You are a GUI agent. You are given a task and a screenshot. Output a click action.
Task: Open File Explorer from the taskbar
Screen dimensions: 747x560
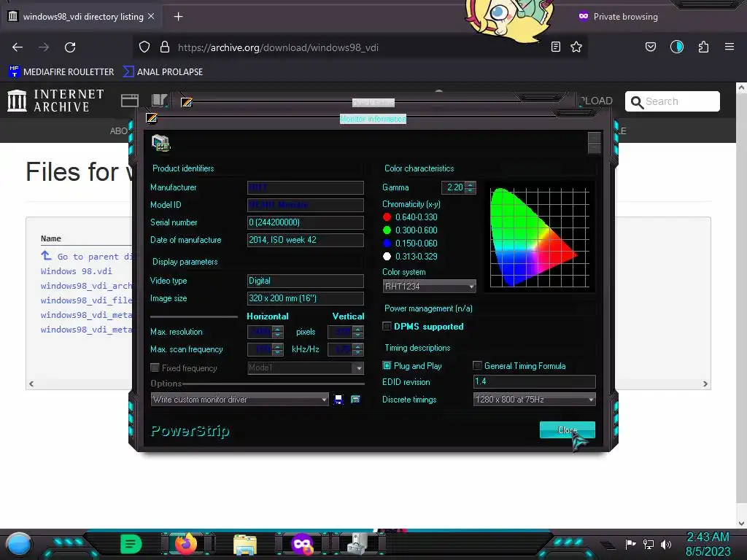245,545
